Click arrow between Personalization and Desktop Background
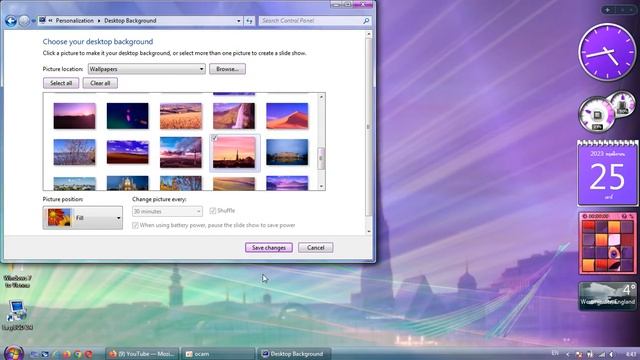Viewport: 640px width, 360px height. point(99,20)
